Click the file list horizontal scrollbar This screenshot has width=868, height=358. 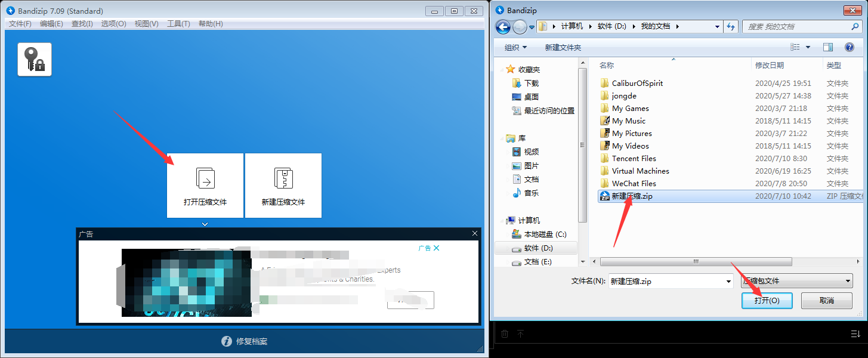(696, 261)
